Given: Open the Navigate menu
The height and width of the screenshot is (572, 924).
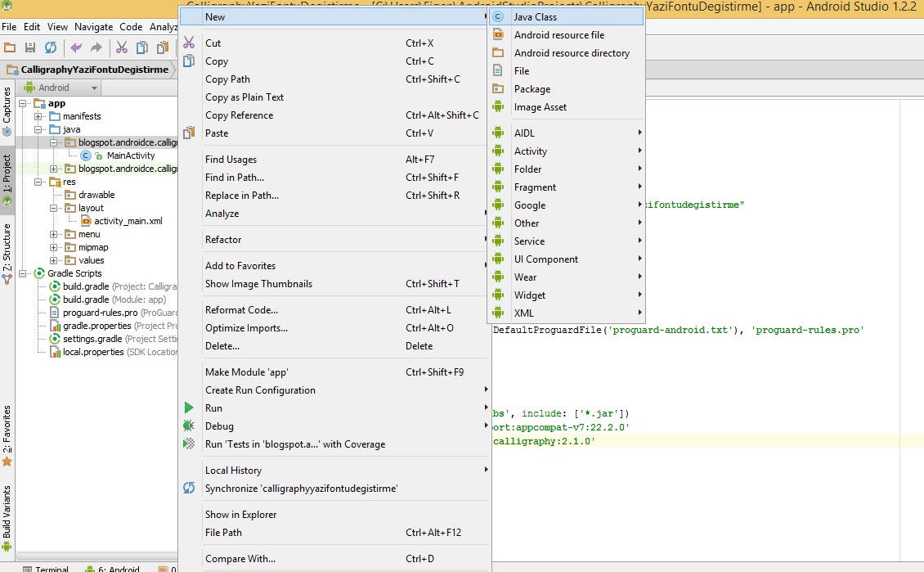Looking at the screenshot, I should pyautogui.click(x=94, y=27).
